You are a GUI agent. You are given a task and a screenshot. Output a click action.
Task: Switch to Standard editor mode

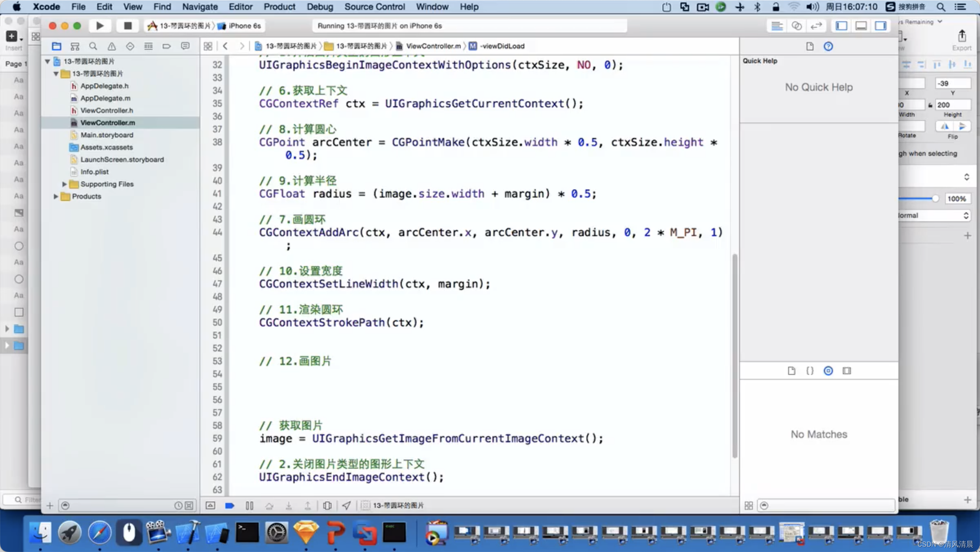[777, 26]
